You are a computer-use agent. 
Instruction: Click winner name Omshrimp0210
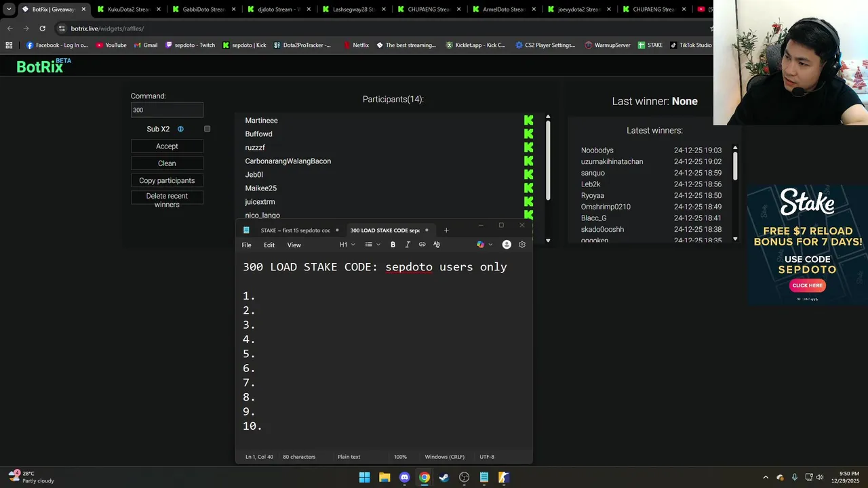606,207
